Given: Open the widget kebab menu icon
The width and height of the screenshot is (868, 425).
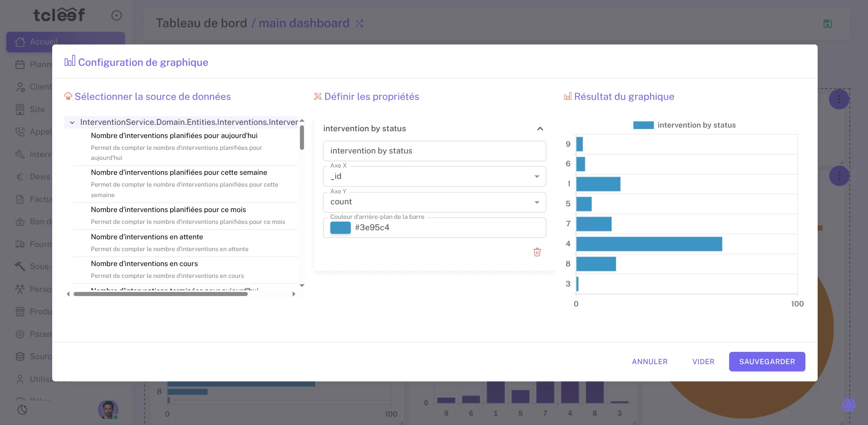Looking at the screenshot, I should click(x=839, y=99).
